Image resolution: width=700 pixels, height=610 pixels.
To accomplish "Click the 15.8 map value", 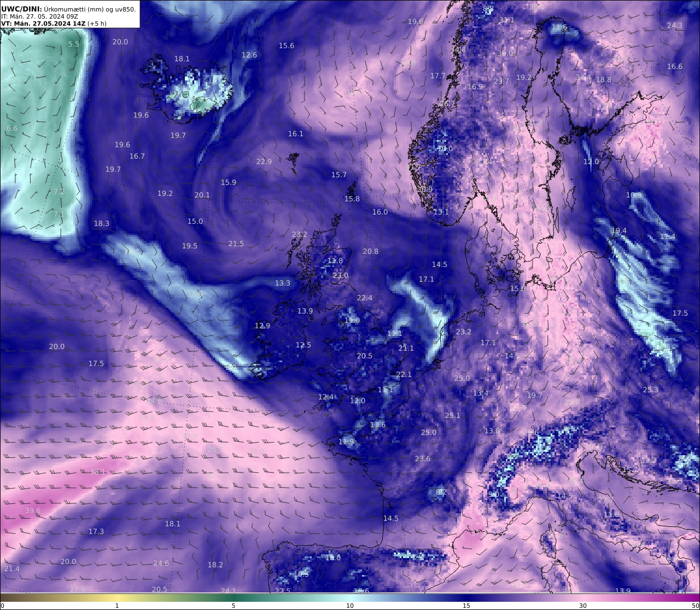I will [x=352, y=199].
